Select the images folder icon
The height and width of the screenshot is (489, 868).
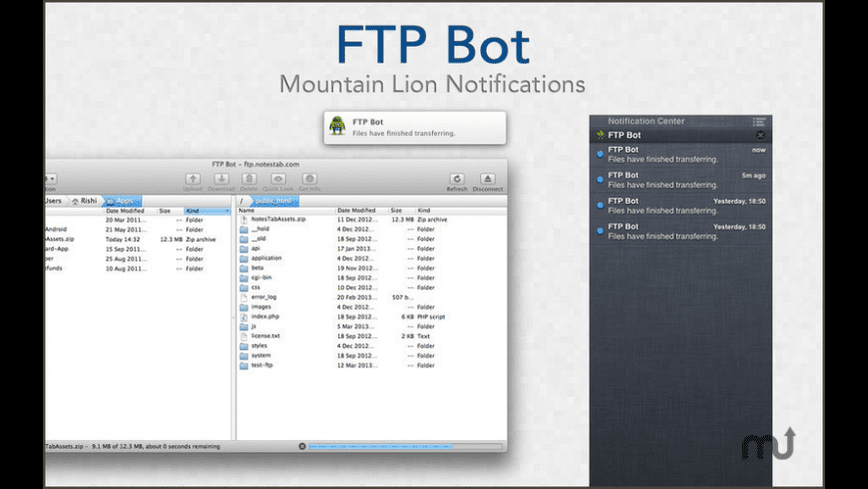[243, 306]
